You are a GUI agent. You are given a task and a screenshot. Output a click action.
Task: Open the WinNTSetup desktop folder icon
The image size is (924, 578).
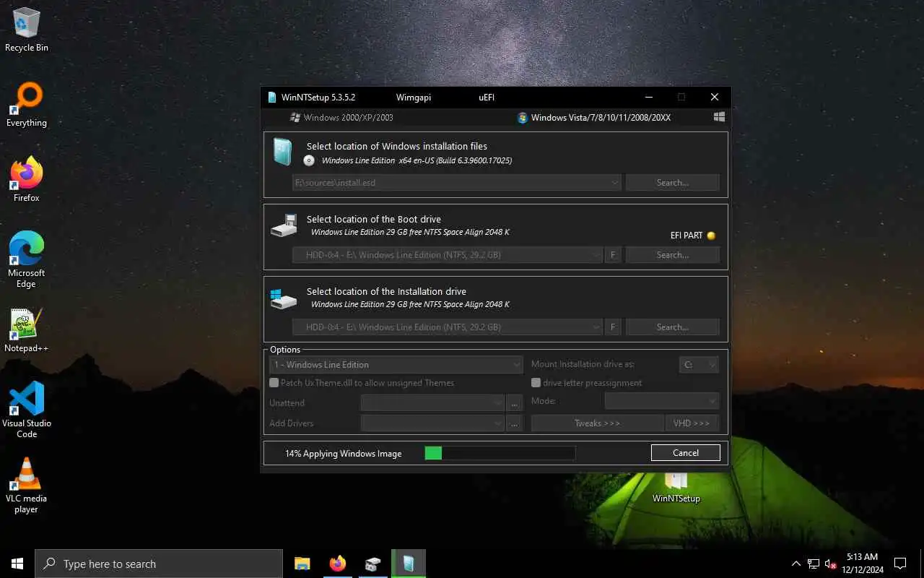pyautogui.click(x=676, y=488)
